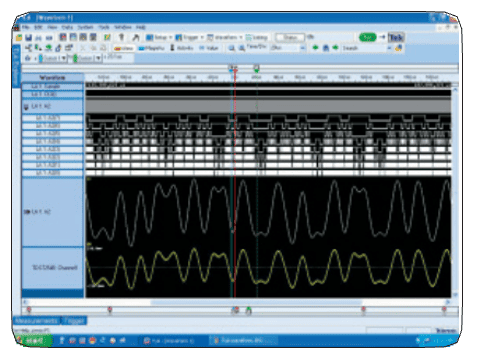The height and width of the screenshot is (362, 478).
Task: Open the Help menu
Action: [141, 27]
